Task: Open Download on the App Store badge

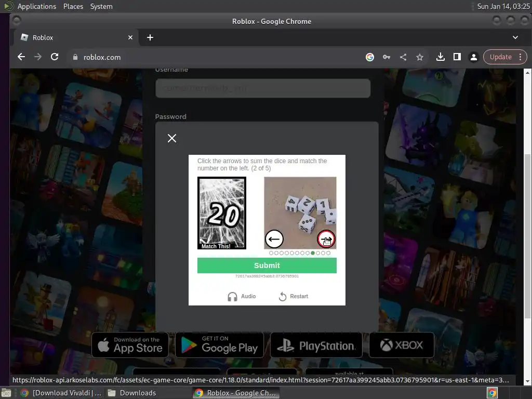Action: 130,345
